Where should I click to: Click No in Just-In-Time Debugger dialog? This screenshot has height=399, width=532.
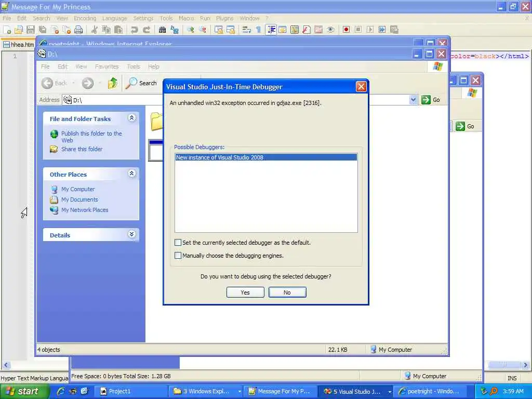(x=287, y=292)
